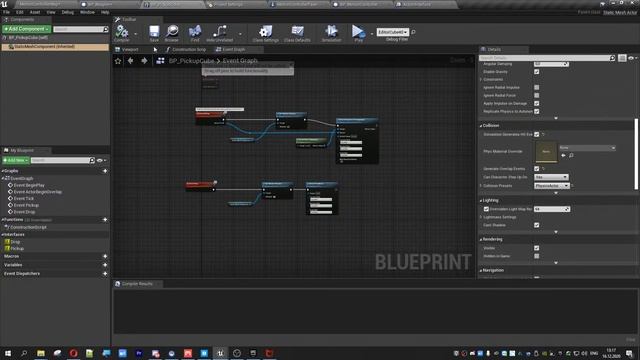Toggle Hidden in Game checkbox
The image size is (640, 360).
point(537,256)
